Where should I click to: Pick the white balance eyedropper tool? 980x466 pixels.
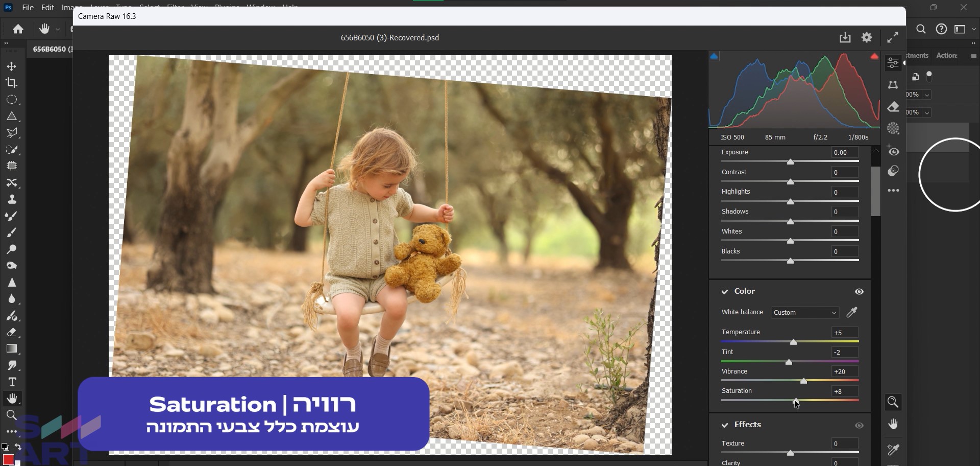coord(852,312)
